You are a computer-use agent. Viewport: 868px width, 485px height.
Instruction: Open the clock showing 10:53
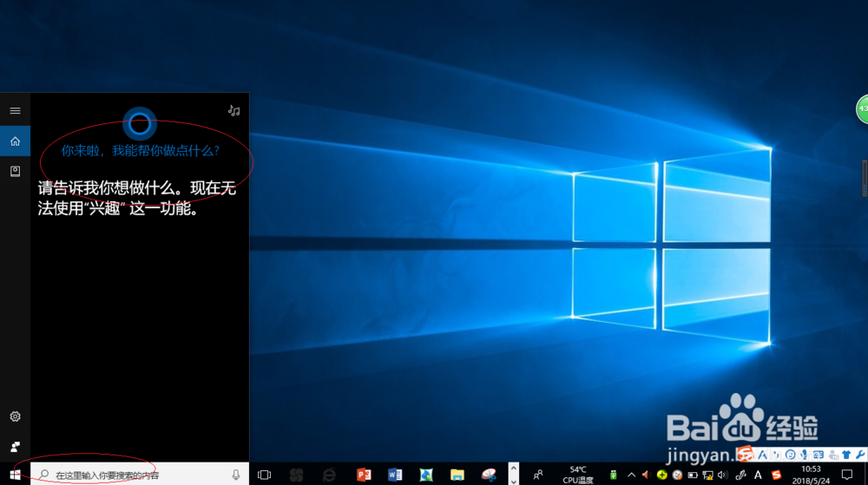(x=811, y=475)
